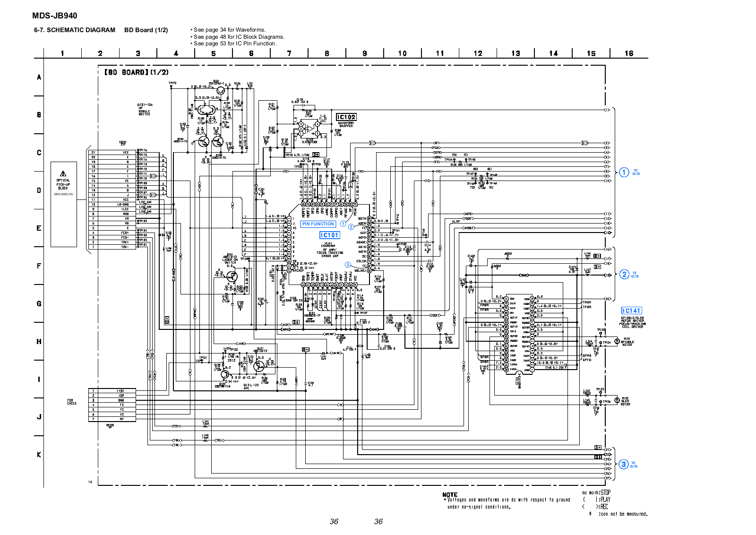The height and width of the screenshot is (535, 756).
Task: Click 'RF AMP/ FOCUS TRACKING ERROR AMP' description
Action: tap(329, 252)
